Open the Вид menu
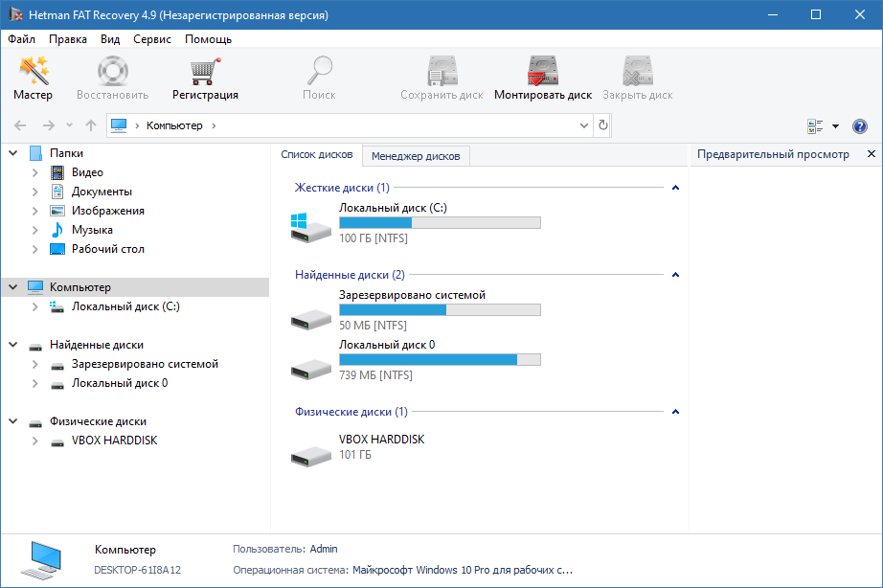The image size is (883, 588). point(110,39)
